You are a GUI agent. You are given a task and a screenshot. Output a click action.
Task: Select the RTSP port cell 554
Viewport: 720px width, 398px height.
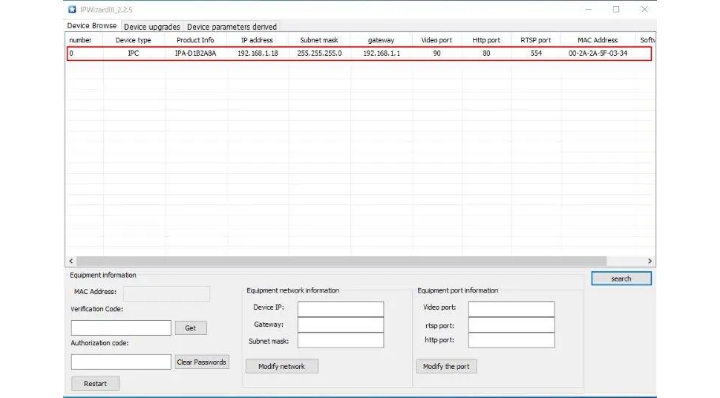tap(536, 53)
